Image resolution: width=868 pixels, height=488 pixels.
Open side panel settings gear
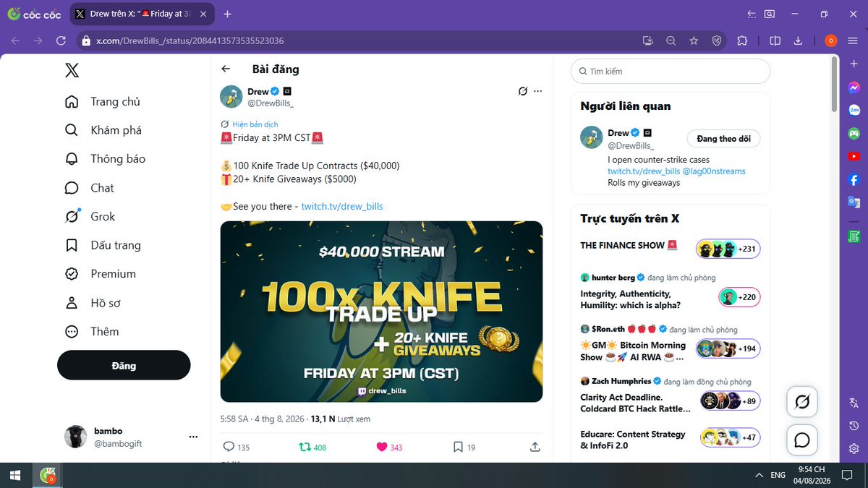[854, 448]
